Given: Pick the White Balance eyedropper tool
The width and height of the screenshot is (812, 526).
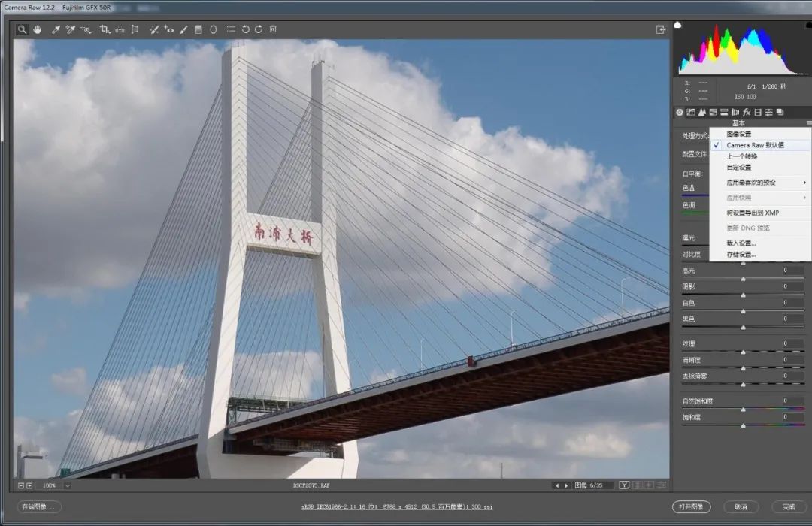Looking at the screenshot, I should click(x=56, y=29).
